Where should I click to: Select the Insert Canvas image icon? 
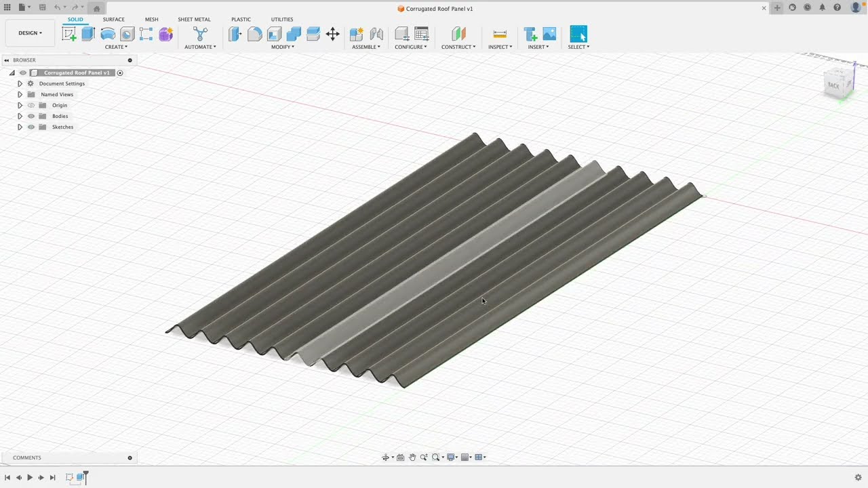coord(549,34)
